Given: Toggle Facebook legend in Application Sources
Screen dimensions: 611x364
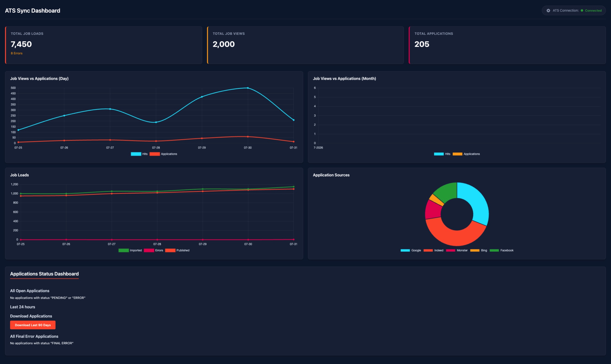Looking at the screenshot, I should [502, 251].
